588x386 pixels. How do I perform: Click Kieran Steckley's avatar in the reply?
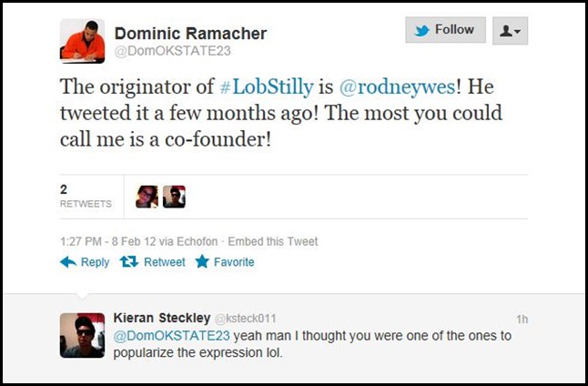(x=82, y=335)
